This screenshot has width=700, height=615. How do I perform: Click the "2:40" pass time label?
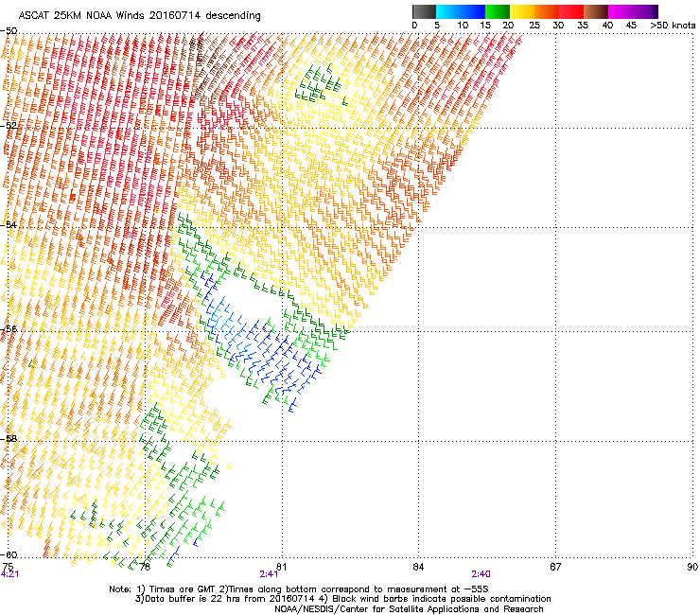(481, 574)
